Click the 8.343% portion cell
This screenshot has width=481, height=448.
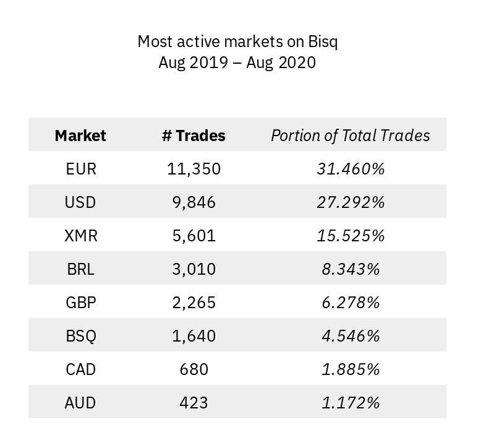pos(350,269)
